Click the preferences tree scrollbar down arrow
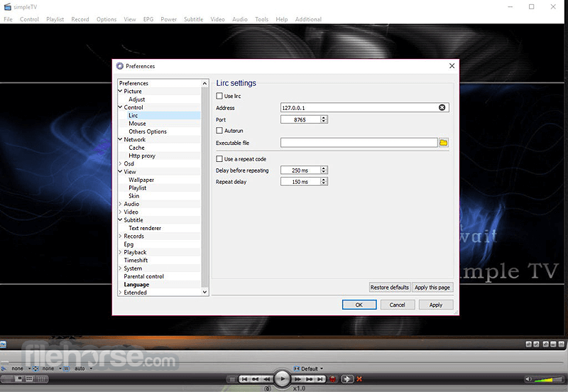The height and width of the screenshot is (392, 568). pyautogui.click(x=204, y=292)
